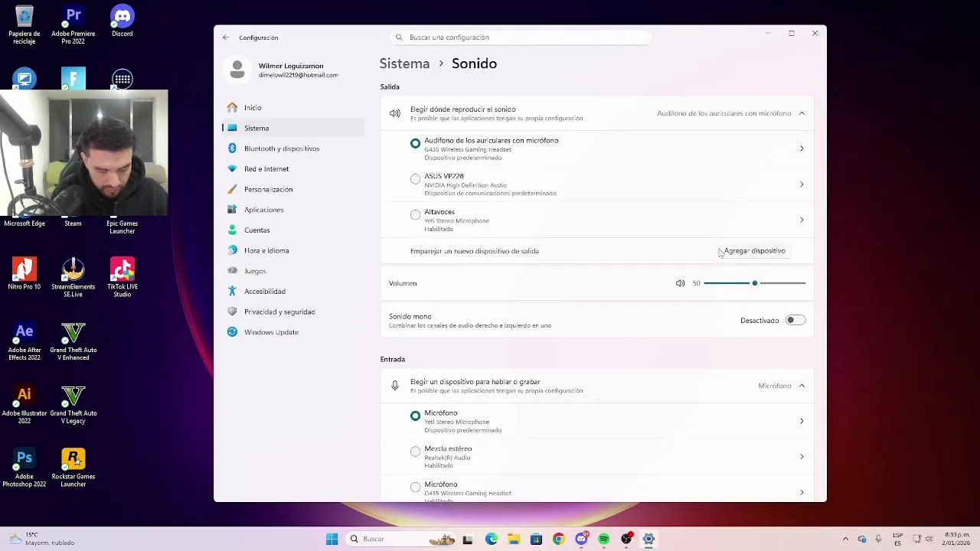
Task: Select Micrófono Yeti Stereo Microphone input radio
Action: (x=415, y=416)
